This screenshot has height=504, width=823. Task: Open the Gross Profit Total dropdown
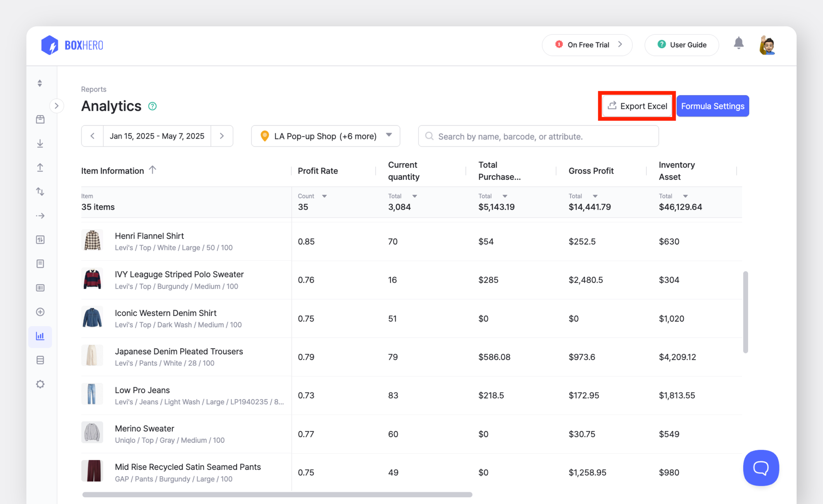pyautogui.click(x=595, y=196)
